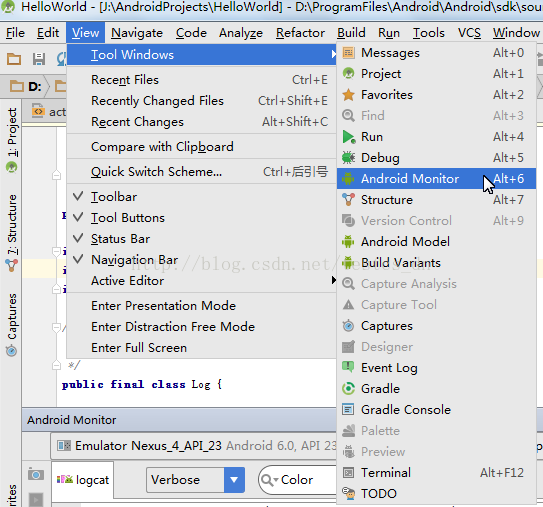543x507 pixels.
Task: Toggle the Tool Buttons option
Action: [x=202, y=218]
